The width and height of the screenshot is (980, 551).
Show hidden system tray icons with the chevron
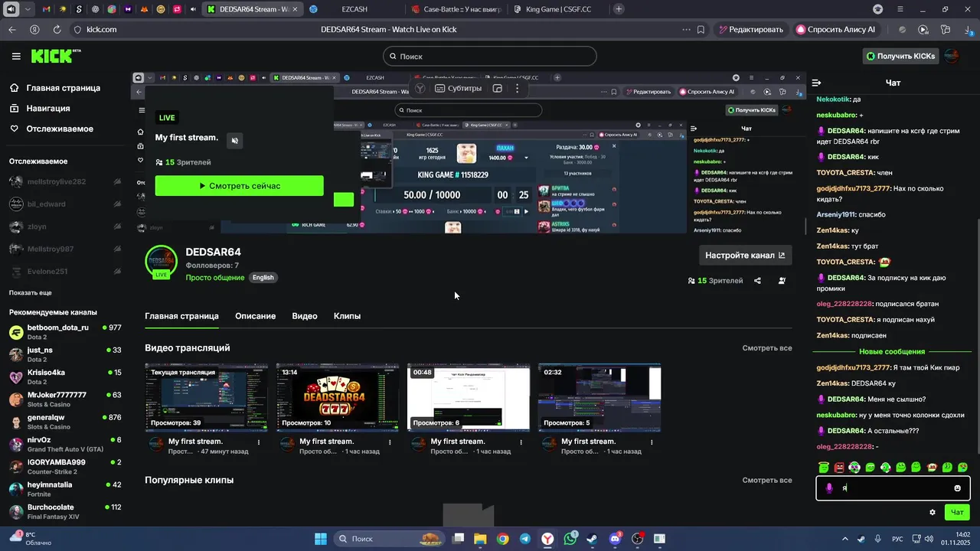(x=844, y=539)
